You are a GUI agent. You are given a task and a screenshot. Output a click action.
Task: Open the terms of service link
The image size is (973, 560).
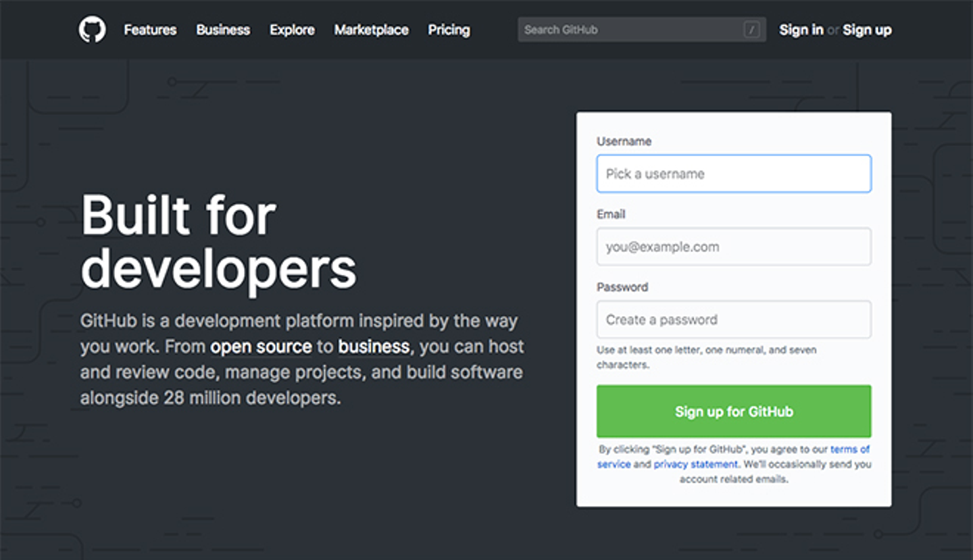849,449
